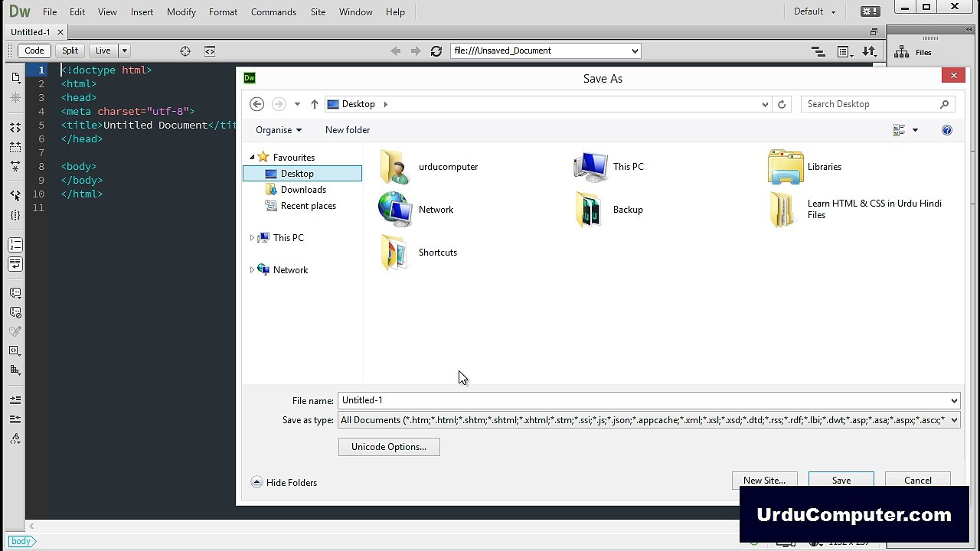Refresh the view with the reload icon
Viewport: 980px width, 551px height.
pos(436,51)
